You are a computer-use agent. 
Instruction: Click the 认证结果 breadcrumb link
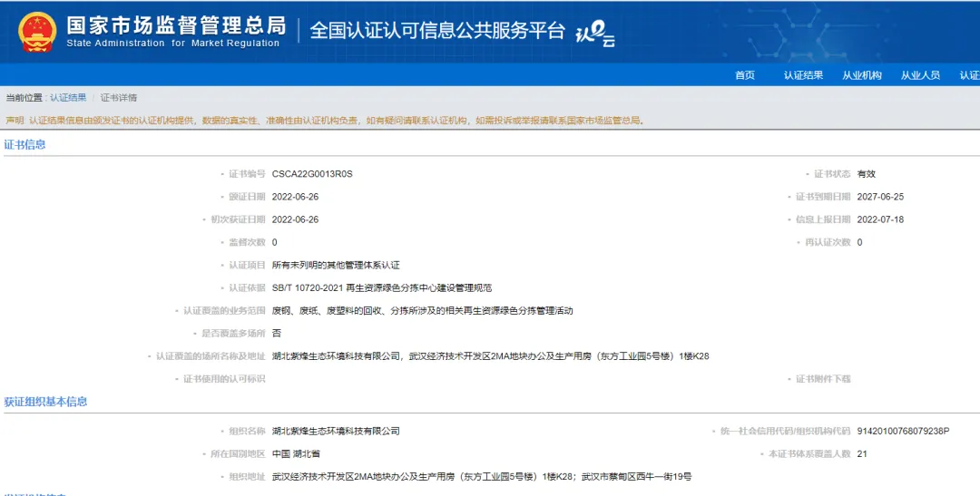pyautogui.click(x=68, y=97)
